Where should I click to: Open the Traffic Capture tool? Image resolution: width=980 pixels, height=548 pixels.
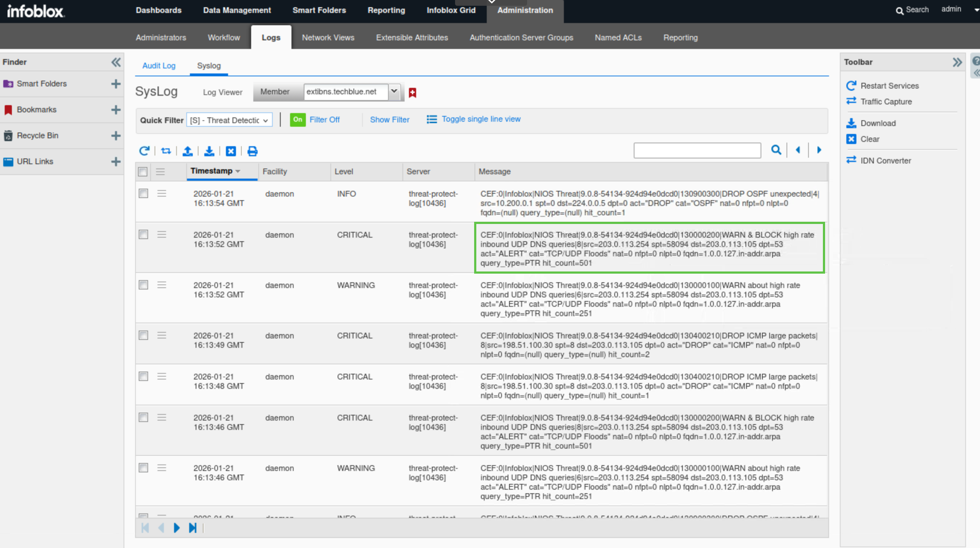886,102
